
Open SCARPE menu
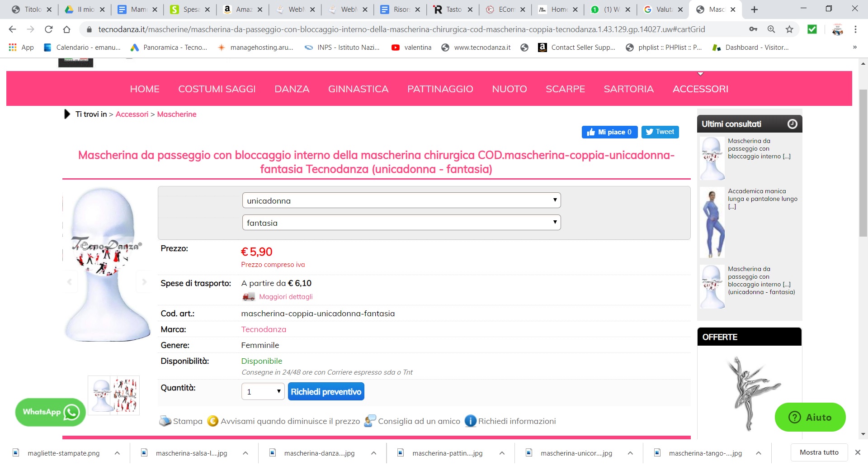click(x=566, y=89)
